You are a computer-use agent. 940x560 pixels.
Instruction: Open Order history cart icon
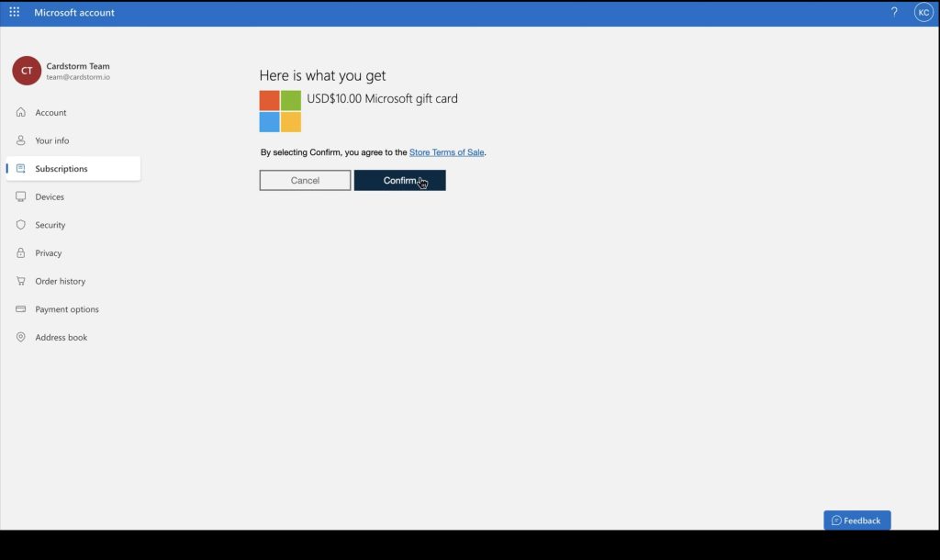tap(20, 281)
